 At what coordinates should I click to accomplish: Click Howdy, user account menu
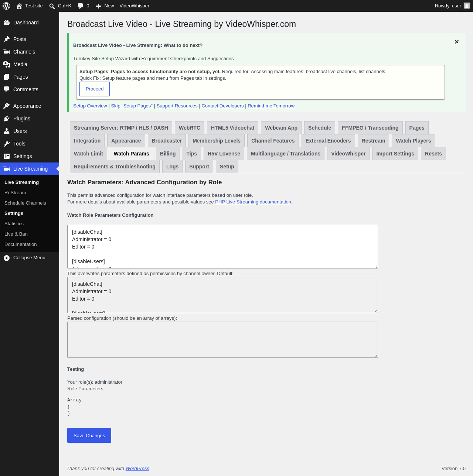click(x=452, y=6)
